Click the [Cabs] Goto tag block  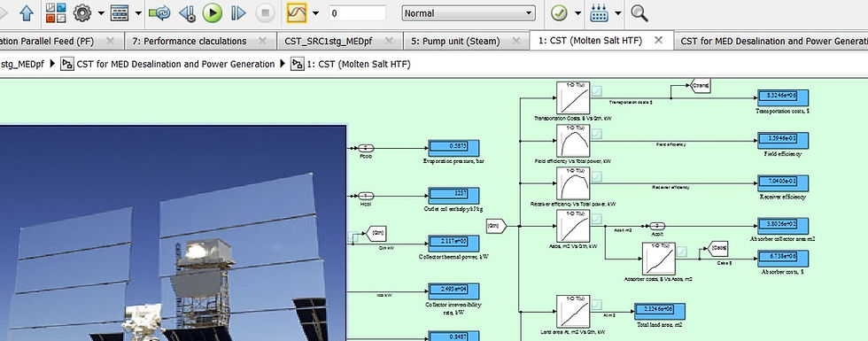718,249
